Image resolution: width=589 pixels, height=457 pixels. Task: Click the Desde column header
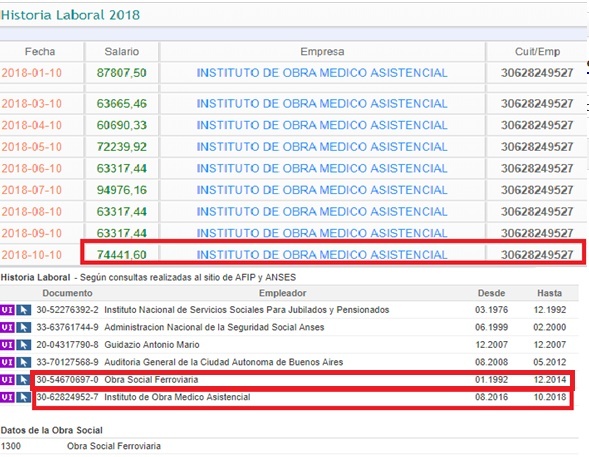click(491, 293)
